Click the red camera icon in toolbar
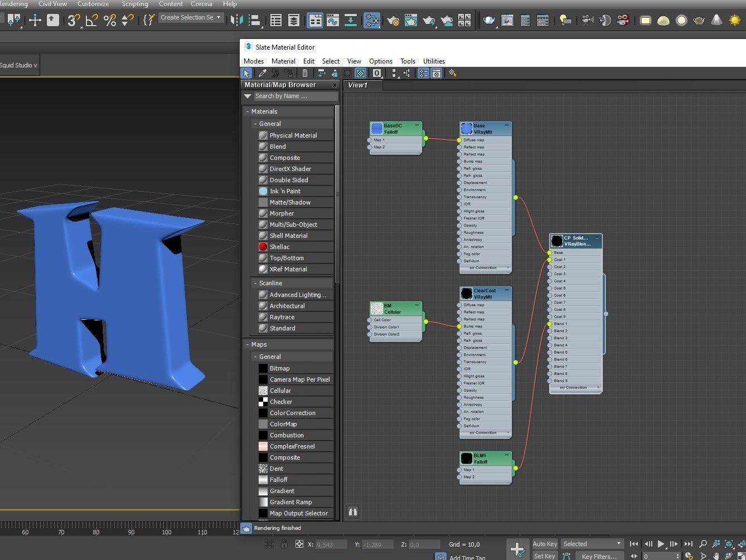The height and width of the screenshot is (560, 746). [x=623, y=21]
